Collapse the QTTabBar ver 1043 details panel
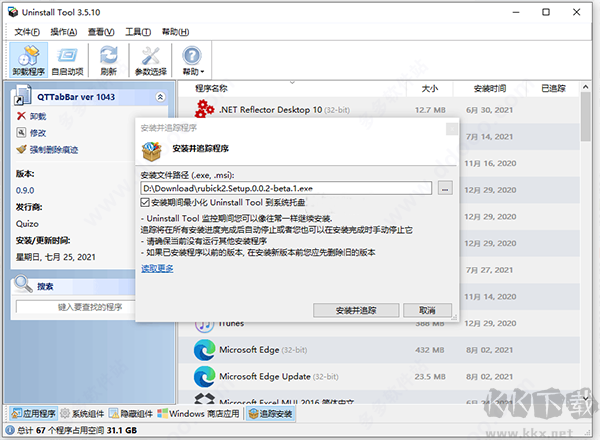600x440 pixels. click(160, 97)
